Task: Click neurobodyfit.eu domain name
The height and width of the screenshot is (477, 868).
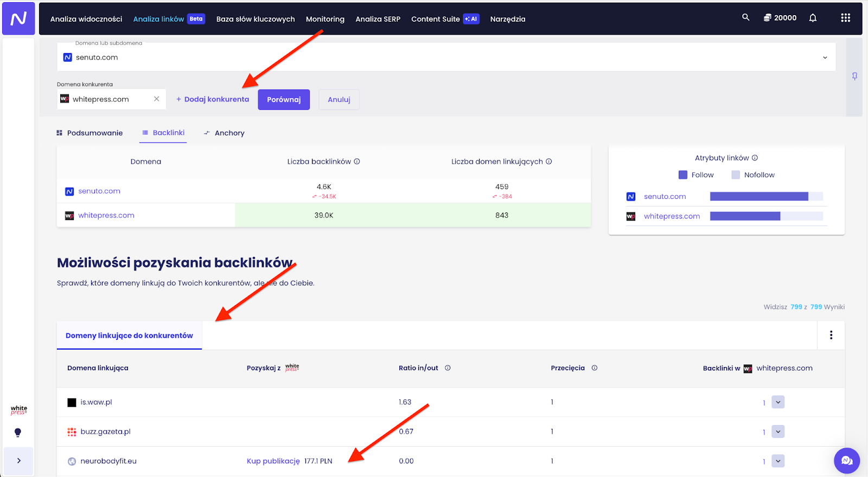Action: coord(108,461)
